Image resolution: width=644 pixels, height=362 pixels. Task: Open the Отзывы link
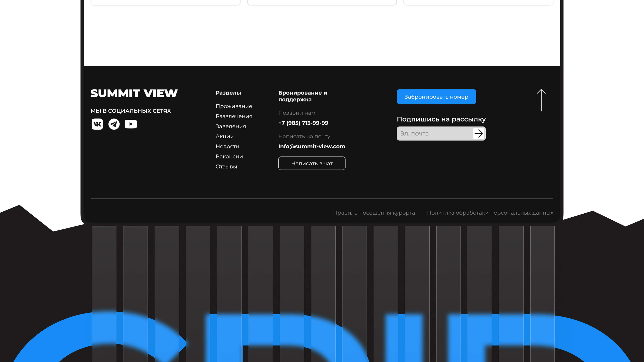pyautogui.click(x=226, y=167)
